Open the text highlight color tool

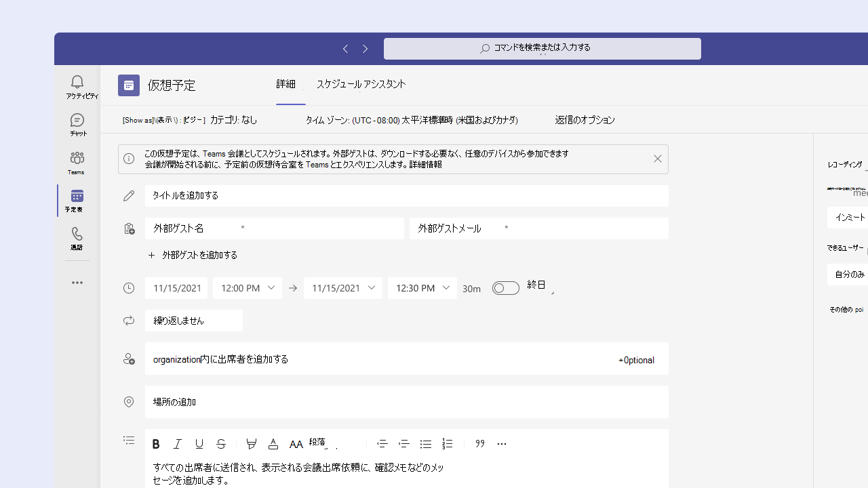[252, 444]
